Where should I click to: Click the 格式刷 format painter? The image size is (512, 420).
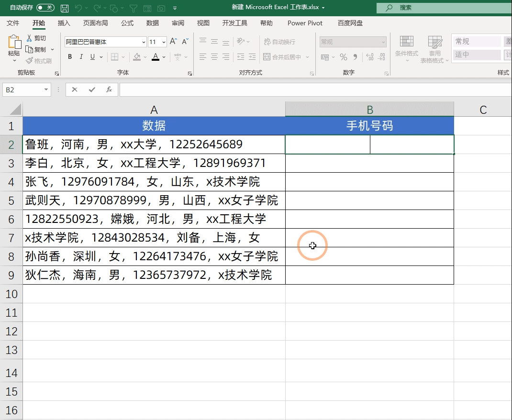tap(39, 61)
